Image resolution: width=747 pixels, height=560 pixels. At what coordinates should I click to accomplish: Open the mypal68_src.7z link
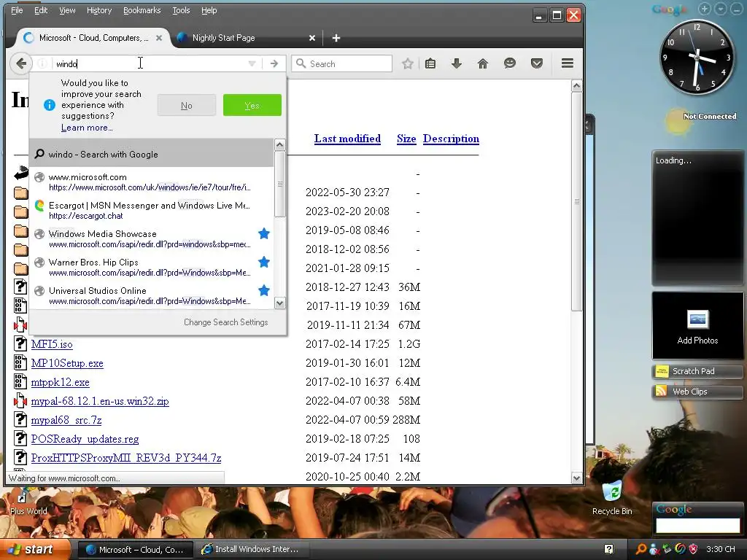pyautogui.click(x=66, y=420)
